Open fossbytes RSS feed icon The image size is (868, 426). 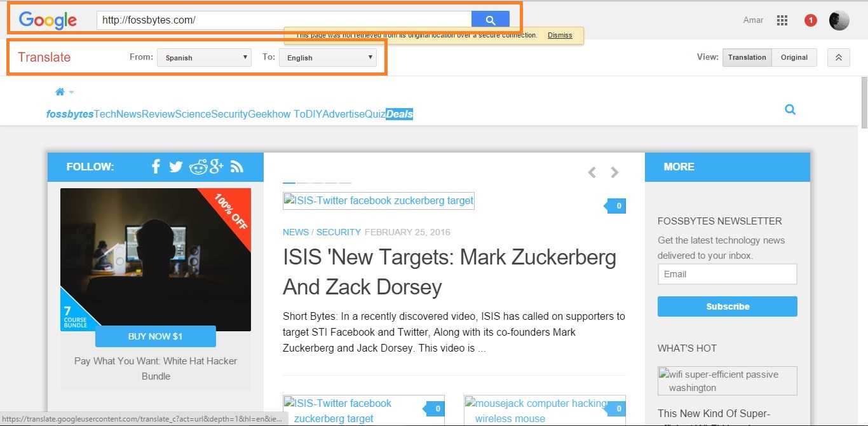click(x=237, y=167)
